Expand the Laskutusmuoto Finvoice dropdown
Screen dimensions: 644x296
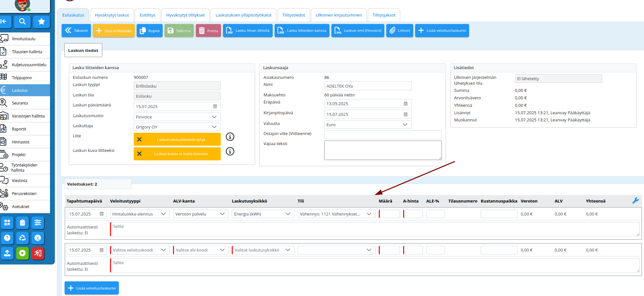tap(177, 117)
